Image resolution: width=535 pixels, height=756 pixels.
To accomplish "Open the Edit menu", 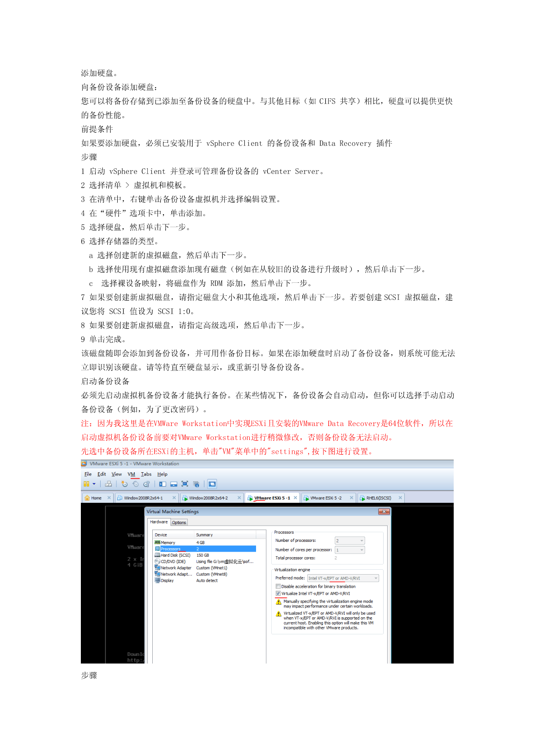I will [102, 474].
